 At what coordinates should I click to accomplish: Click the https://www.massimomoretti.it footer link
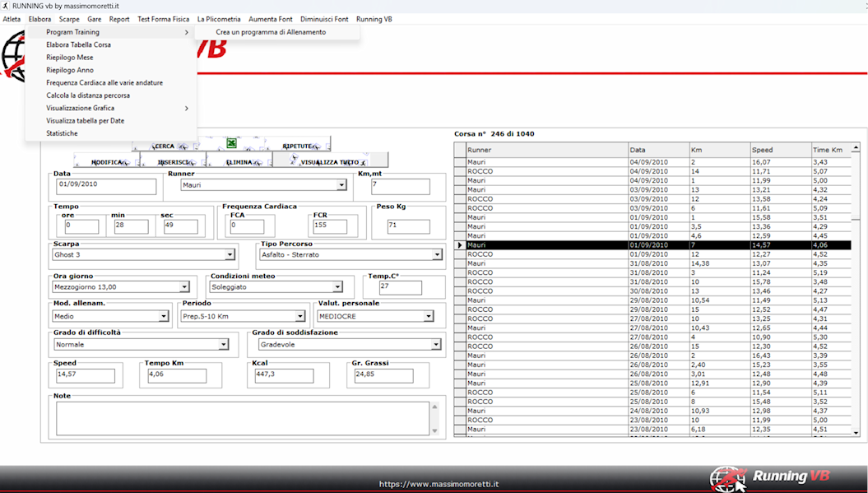(x=439, y=484)
